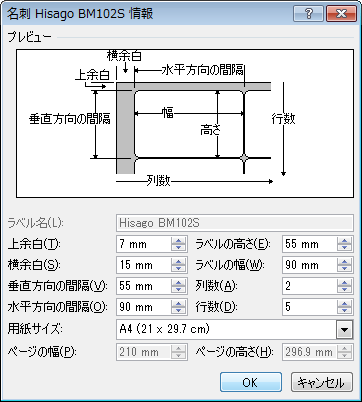The height and width of the screenshot is (402, 362).
Task: Increase 横余白 value with up arrow
Action: pos(179,262)
